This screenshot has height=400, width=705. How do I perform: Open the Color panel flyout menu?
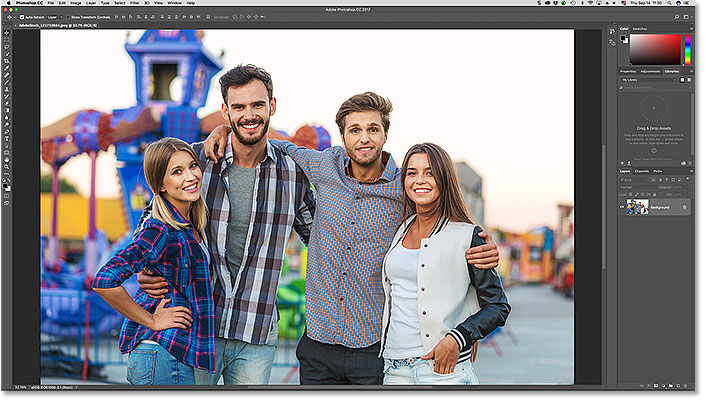[x=691, y=29]
